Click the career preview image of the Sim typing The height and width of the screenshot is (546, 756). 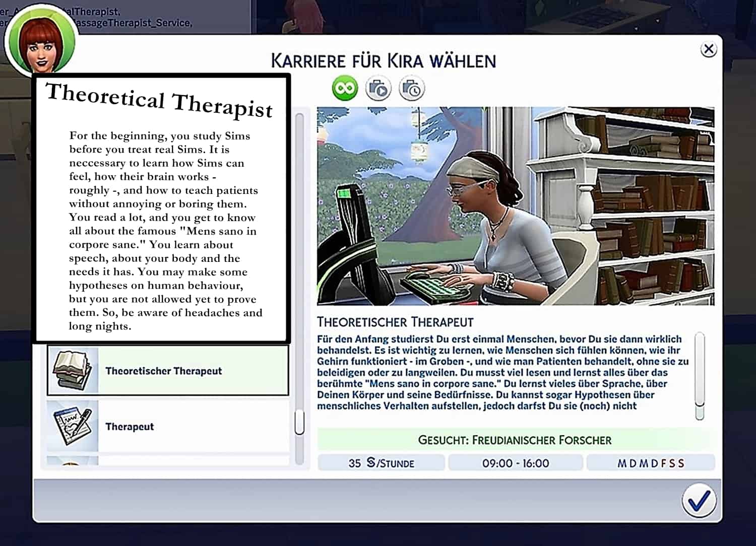(515, 206)
